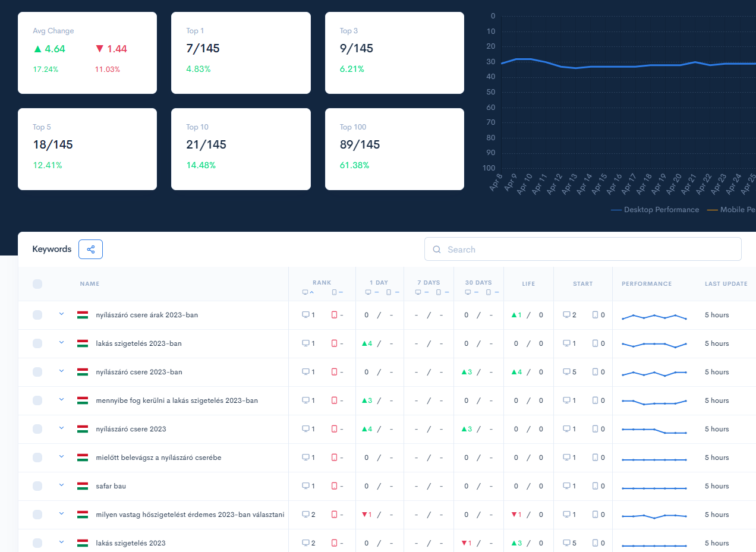Expand the safar bau row
This screenshot has height=552, width=756.
pos(61,485)
